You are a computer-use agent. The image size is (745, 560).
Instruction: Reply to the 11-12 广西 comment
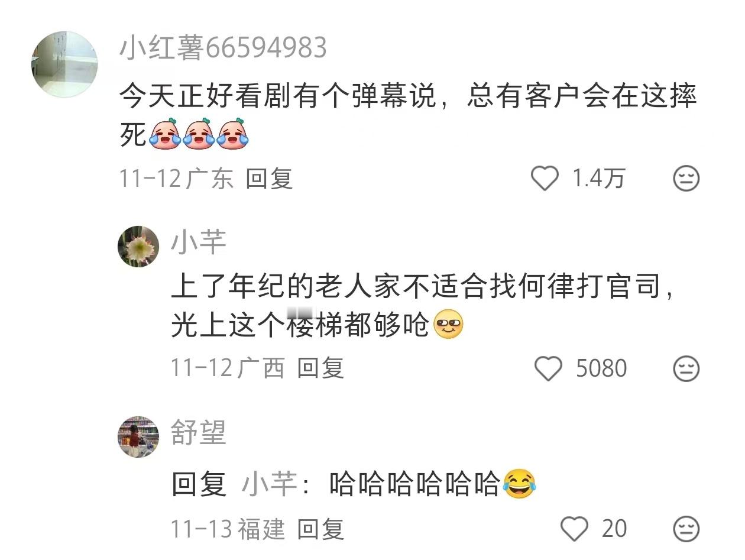tap(320, 368)
